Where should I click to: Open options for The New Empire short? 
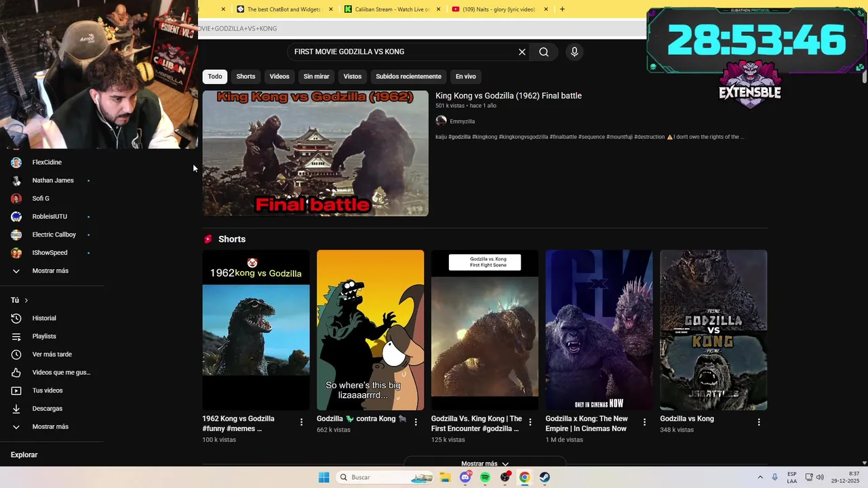[644, 422]
